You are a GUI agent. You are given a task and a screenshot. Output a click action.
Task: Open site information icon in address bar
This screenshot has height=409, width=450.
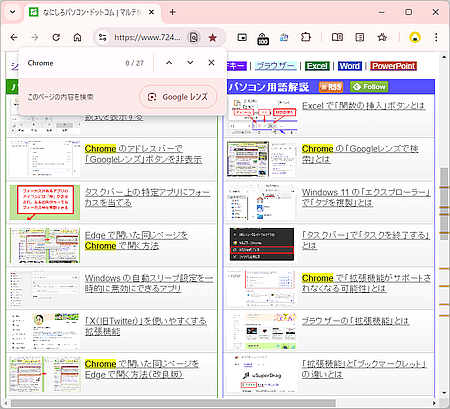(x=102, y=37)
